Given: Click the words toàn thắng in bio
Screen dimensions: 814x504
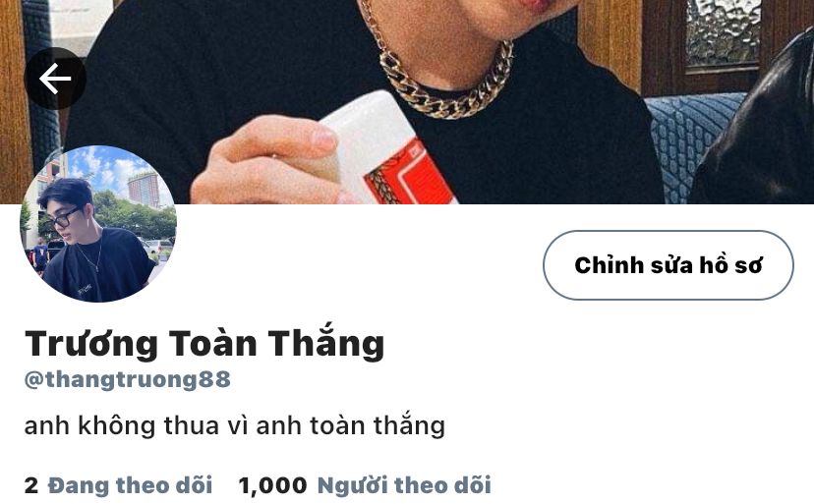Looking at the screenshot, I should 378,425.
